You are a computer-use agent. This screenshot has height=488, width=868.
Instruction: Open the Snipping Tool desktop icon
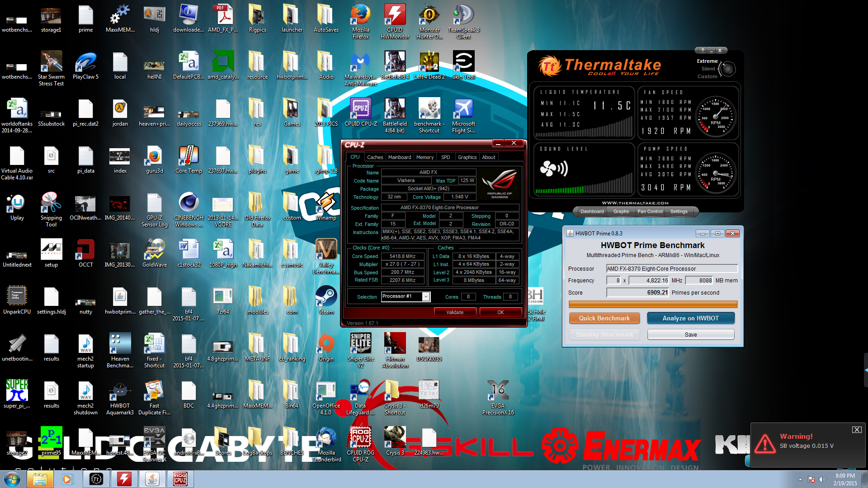click(51, 209)
